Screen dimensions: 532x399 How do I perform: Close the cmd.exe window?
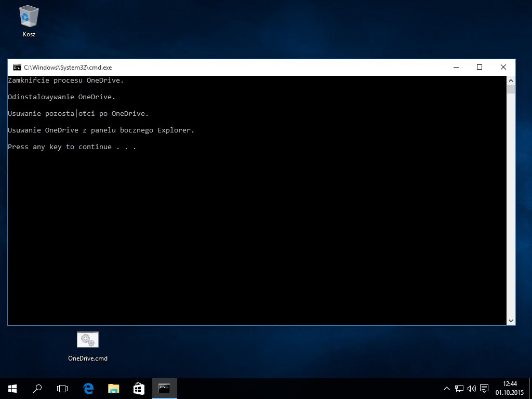click(x=503, y=67)
